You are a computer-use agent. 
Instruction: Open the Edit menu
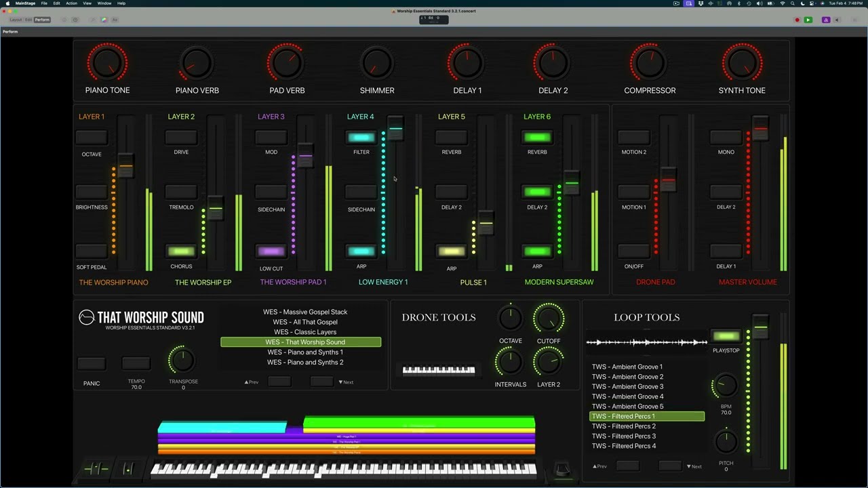click(x=56, y=3)
